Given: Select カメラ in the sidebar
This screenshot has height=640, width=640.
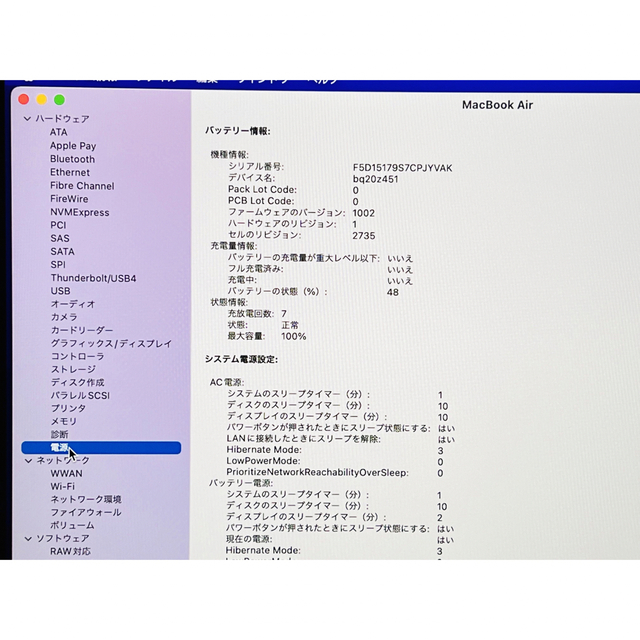Looking at the screenshot, I should pyautogui.click(x=64, y=317).
